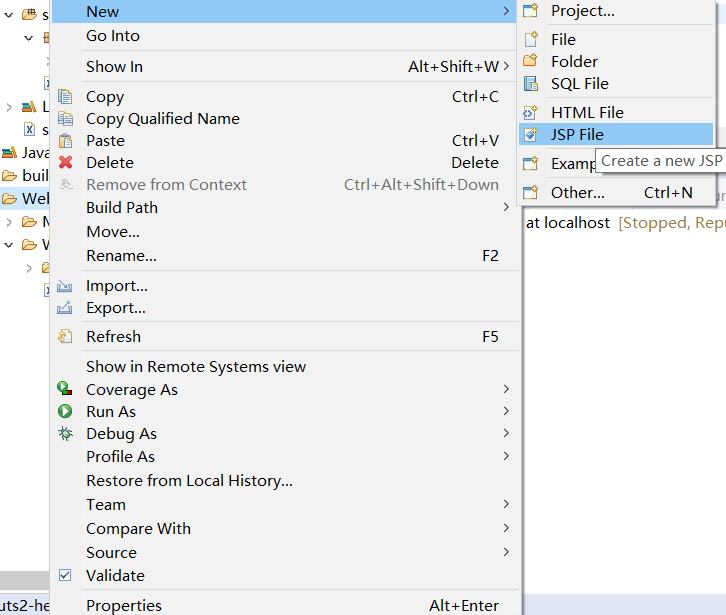Viewport: 726px width, 615px height.
Task: Expand the New submenu arrow
Action: pos(506,11)
